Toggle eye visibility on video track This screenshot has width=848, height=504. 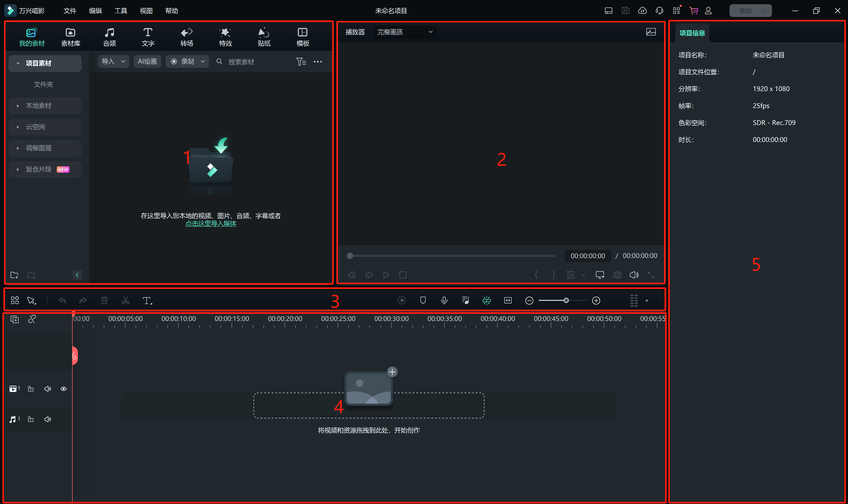(x=63, y=388)
